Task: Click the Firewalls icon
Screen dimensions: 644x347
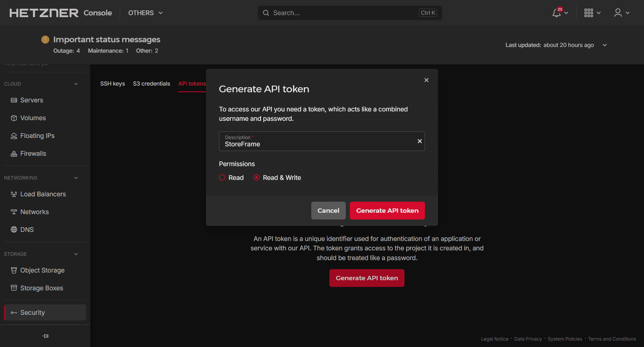Action: pos(14,153)
